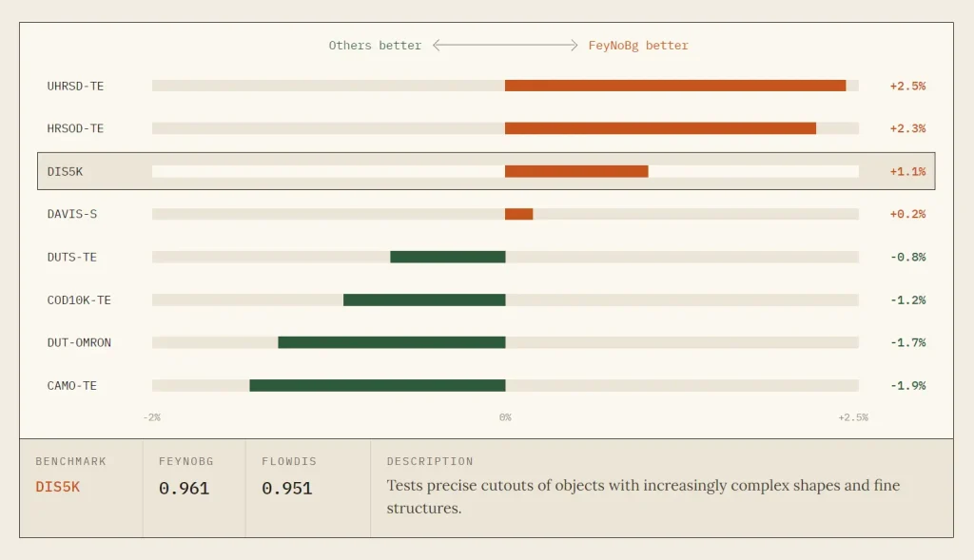Click the highlighted DIS5K row label
Viewport: 974px width, 560px height.
(x=65, y=171)
